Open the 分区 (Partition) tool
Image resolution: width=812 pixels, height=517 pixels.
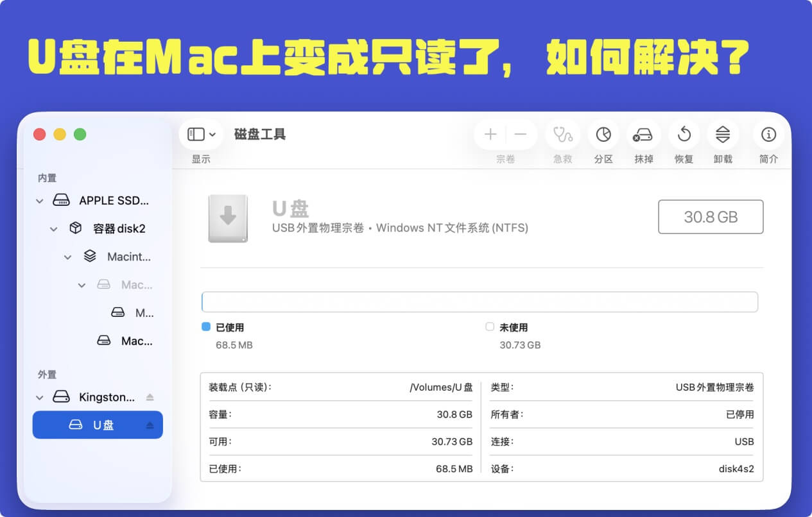603,135
